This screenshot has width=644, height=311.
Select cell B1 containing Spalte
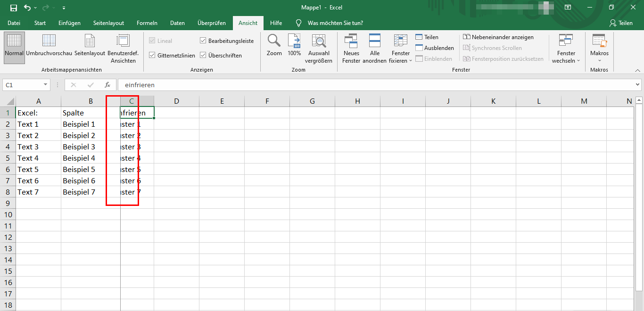tap(91, 113)
